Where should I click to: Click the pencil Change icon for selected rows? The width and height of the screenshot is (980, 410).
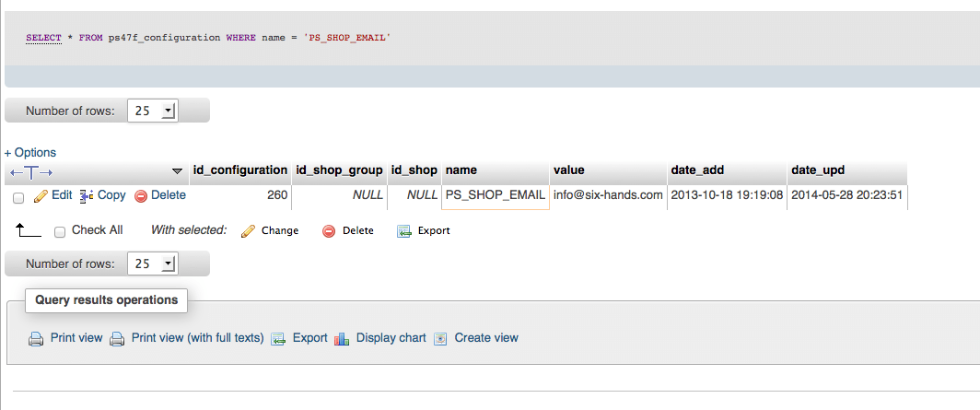(x=248, y=231)
